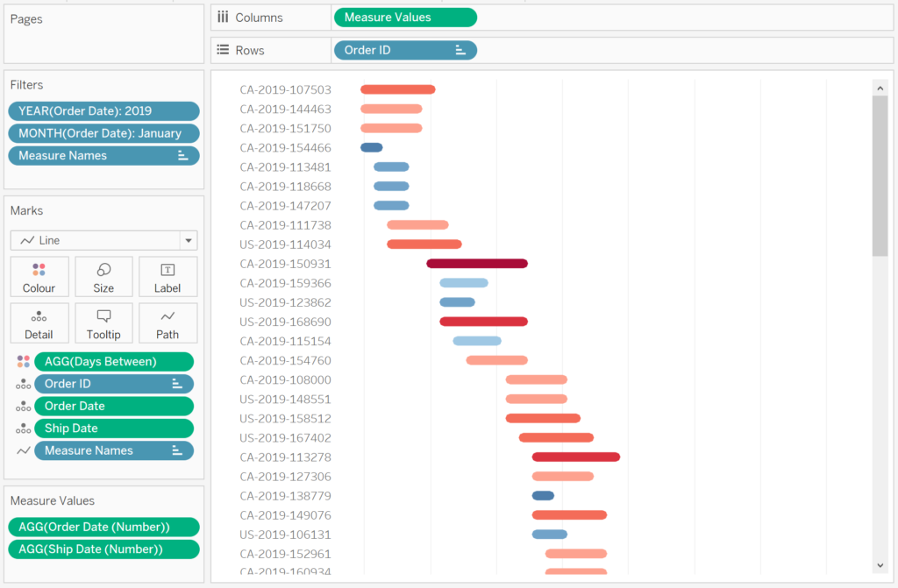Click row label US-2019-148551

click(x=285, y=399)
